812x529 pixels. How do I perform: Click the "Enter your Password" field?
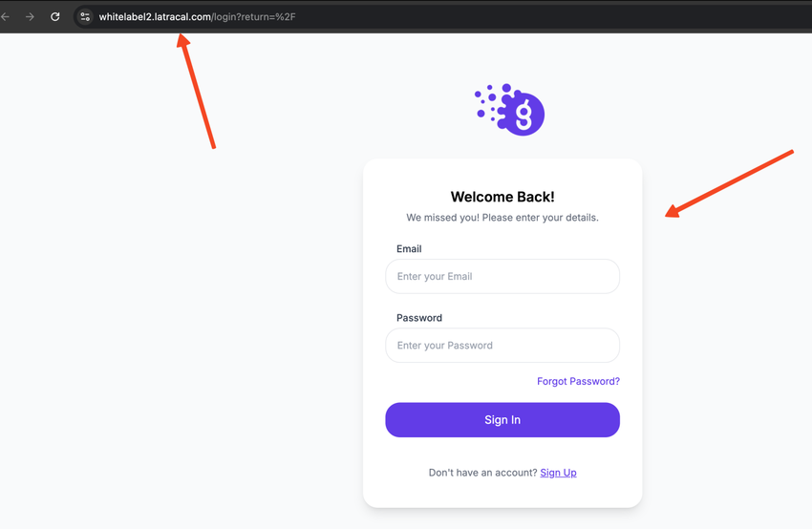pyautogui.click(x=502, y=346)
